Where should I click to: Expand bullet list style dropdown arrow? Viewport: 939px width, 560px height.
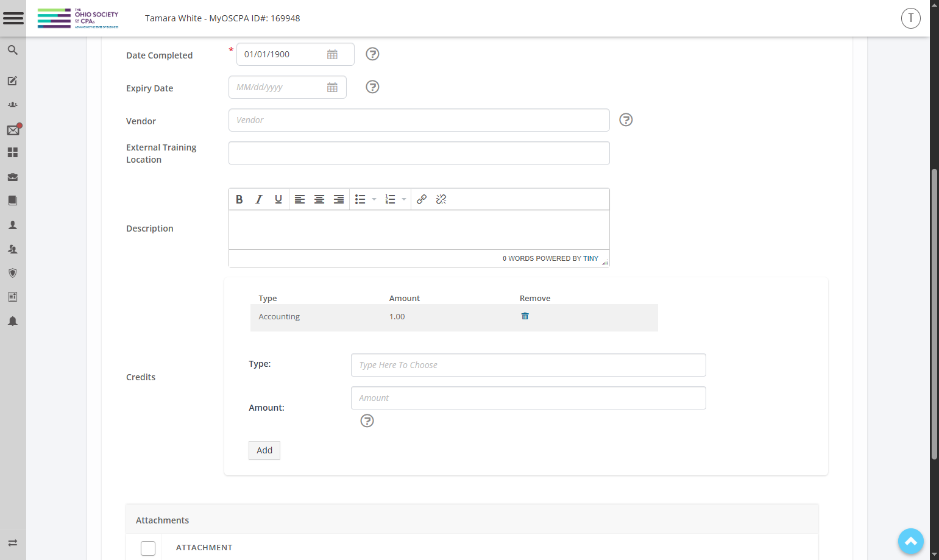(x=374, y=199)
